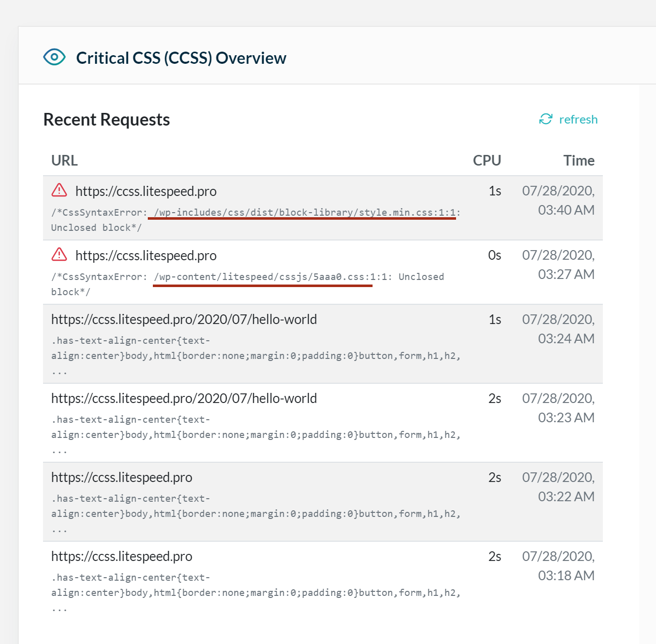The image size is (656, 644).
Task: Select the Recent Requests heading
Action: [x=106, y=119]
